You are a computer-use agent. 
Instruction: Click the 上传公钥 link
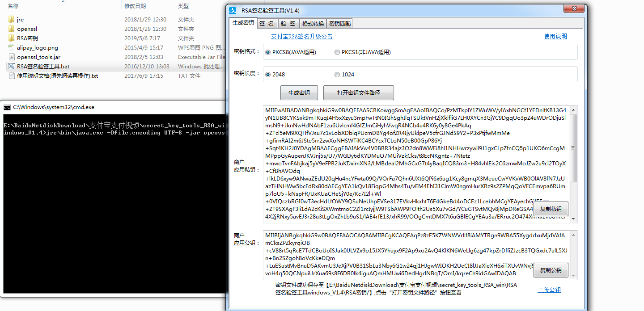click(549, 290)
